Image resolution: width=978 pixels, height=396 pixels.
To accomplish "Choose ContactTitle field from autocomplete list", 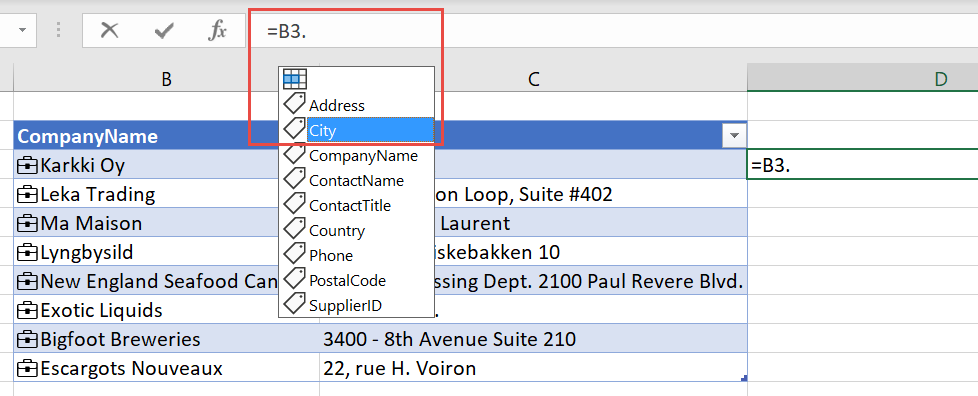I will coord(357,205).
